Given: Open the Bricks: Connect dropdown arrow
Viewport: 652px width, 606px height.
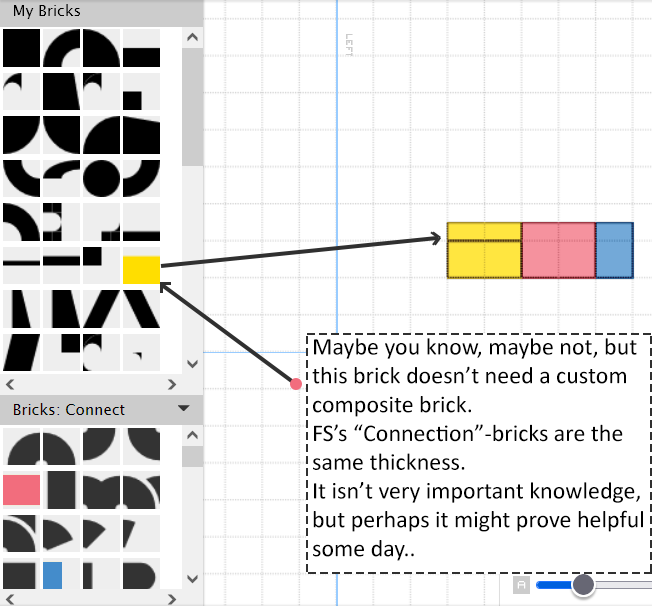Looking at the screenshot, I should 183,408.
